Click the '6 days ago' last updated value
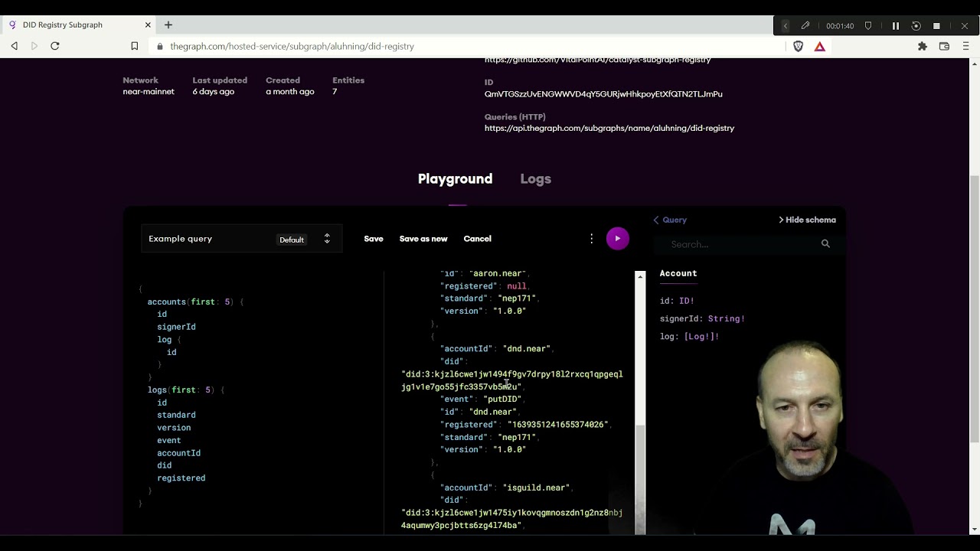Screen dimensions: 980x551 (214, 92)
